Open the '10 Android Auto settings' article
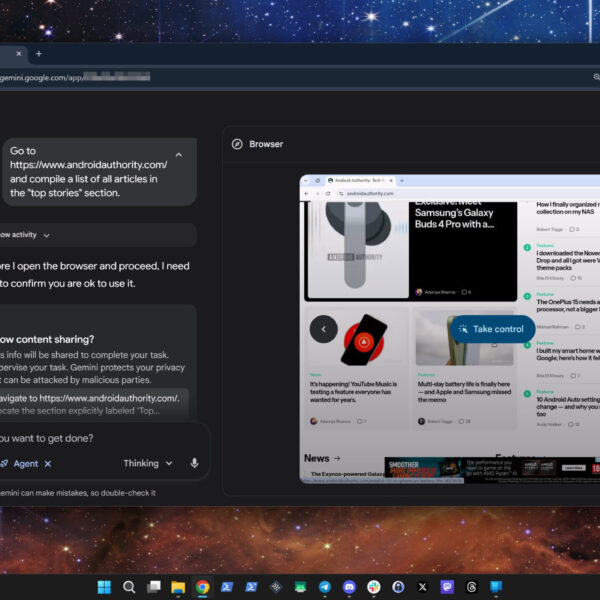The image size is (600, 600). pos(568,406)
